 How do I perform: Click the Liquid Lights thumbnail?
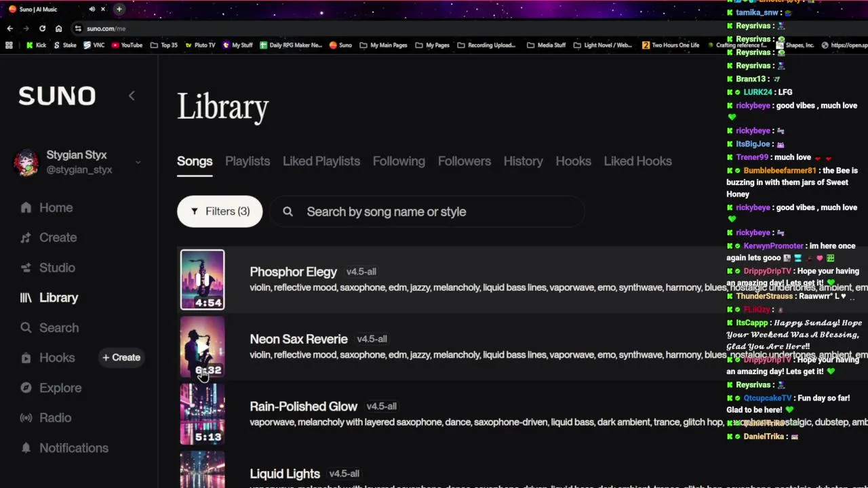[202, 470]
